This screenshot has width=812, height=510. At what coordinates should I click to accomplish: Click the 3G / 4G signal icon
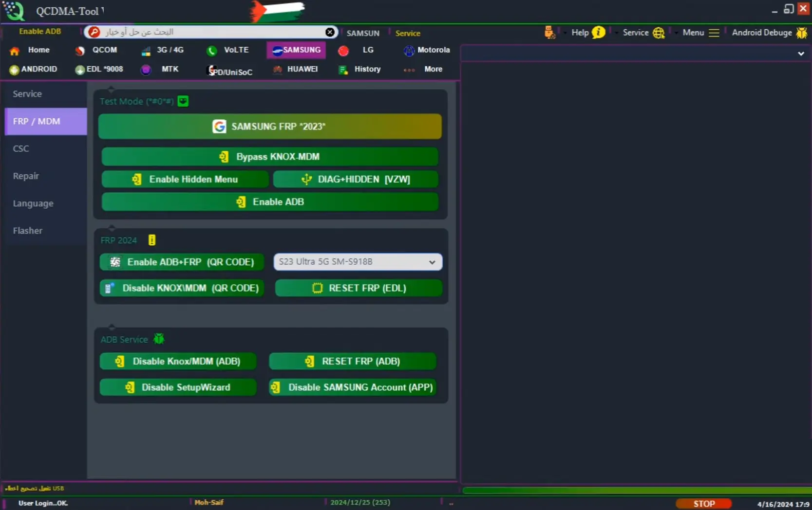point(146,51)
